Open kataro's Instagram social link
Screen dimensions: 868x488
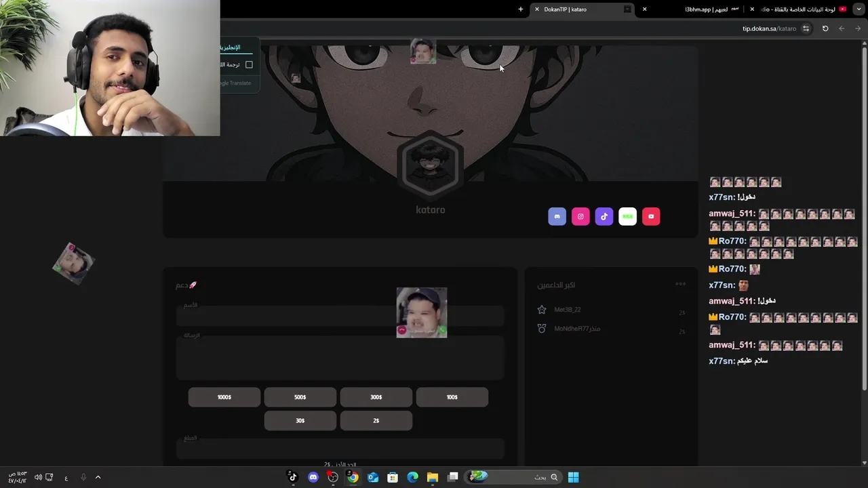580,216
